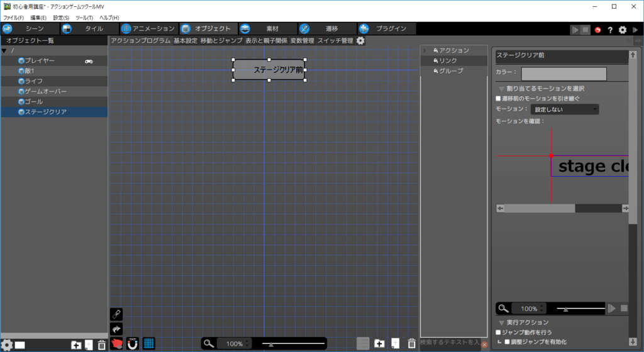Collapse the 実行アクション section

tap(501, 323)
